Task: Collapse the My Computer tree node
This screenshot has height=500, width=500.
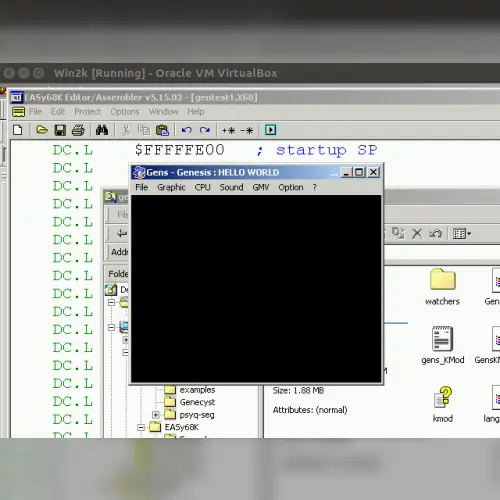Action: (111, 328)
